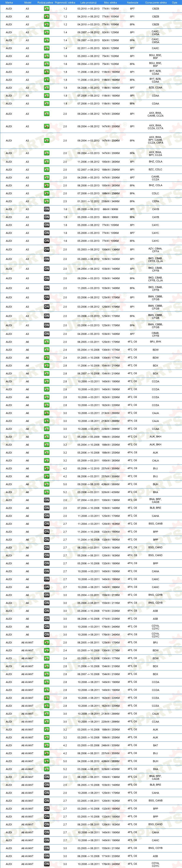This screenshot has width=182, height=868.
Task: Click petrol icon in A6 Avant BPJ row
Action: [x=47, y=643]
